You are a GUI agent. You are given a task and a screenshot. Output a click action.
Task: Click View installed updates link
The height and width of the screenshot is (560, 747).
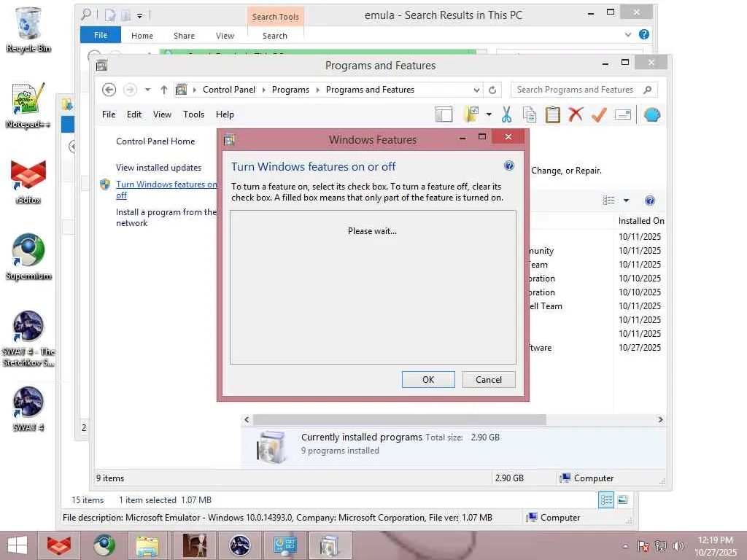pyautogui.click(x=158, y=168)
